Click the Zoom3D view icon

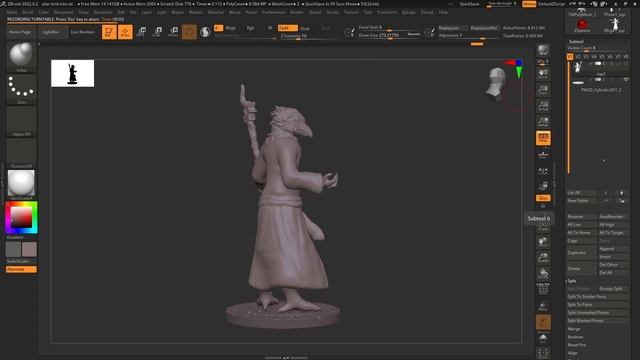543,258
